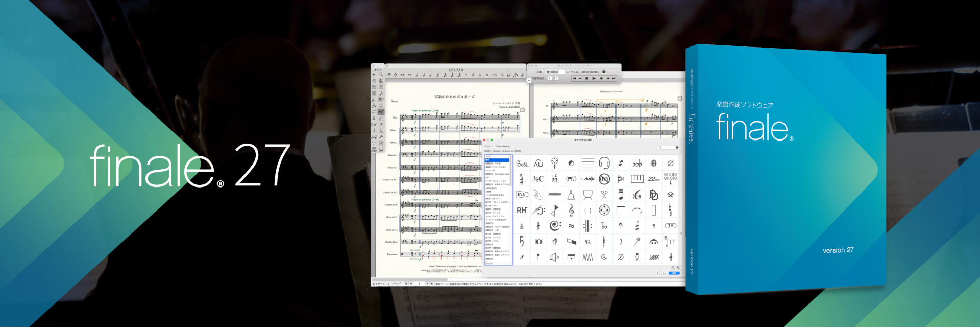
Task: Select the headphones glyph in character grid
Action: (604, 163)
